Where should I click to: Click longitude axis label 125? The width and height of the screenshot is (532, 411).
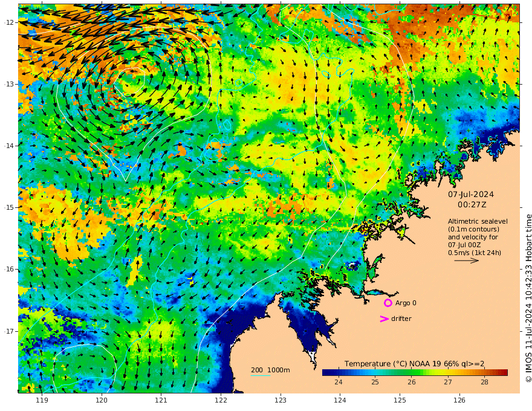tap(400, 400)
